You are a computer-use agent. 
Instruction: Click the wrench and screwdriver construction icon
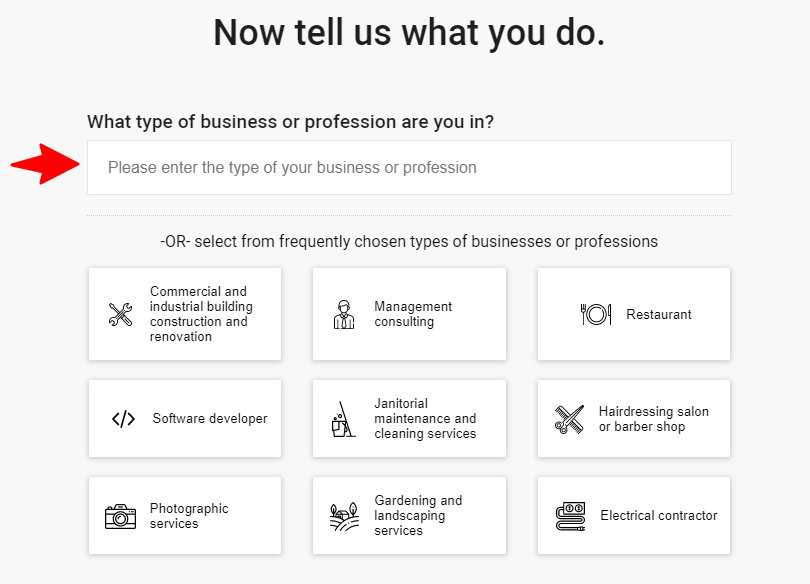coord(120,314)
